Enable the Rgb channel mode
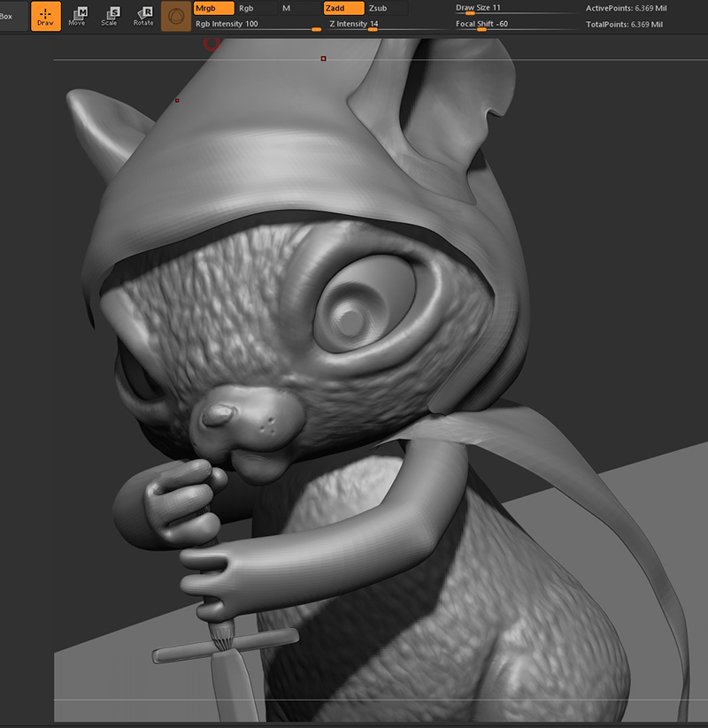The height and width of the screenshot is (728, 708). tap(257, 8)
